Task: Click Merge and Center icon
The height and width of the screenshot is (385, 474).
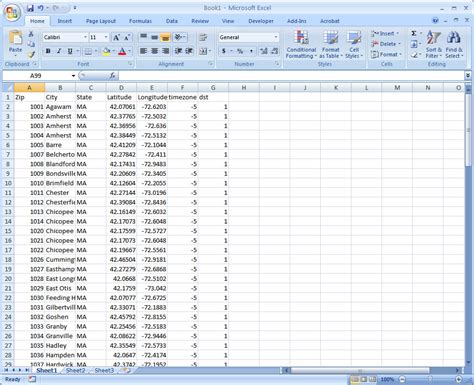Action: 203,51
